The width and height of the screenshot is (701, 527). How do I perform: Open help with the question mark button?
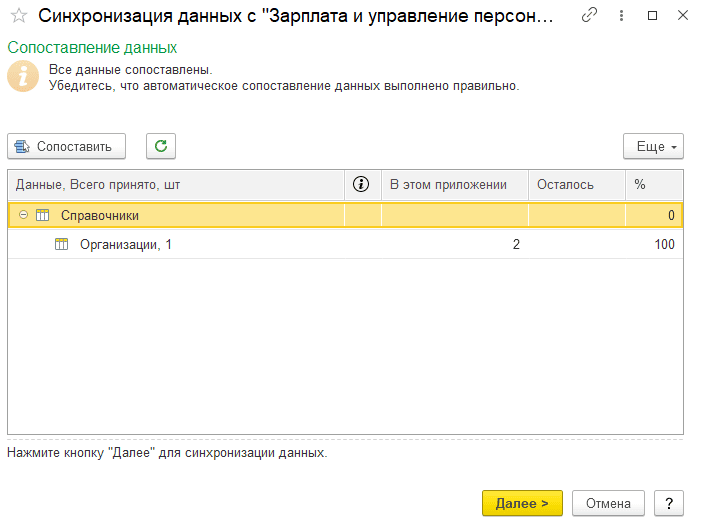(x=668, y=503)
